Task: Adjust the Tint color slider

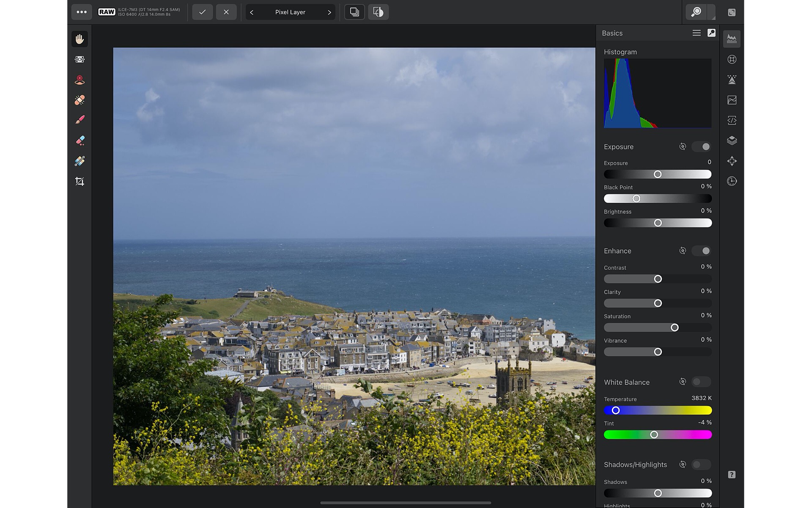Action: pyautogui.click(x=658, y=435)
